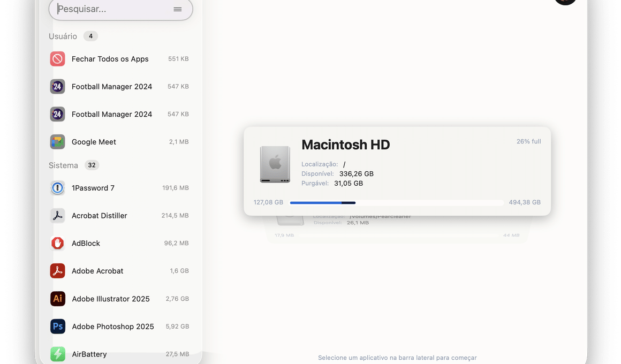Click the Google Meet app icon
Image resolution: width=621 pixels, height=364 pixels.
(57, 142)
